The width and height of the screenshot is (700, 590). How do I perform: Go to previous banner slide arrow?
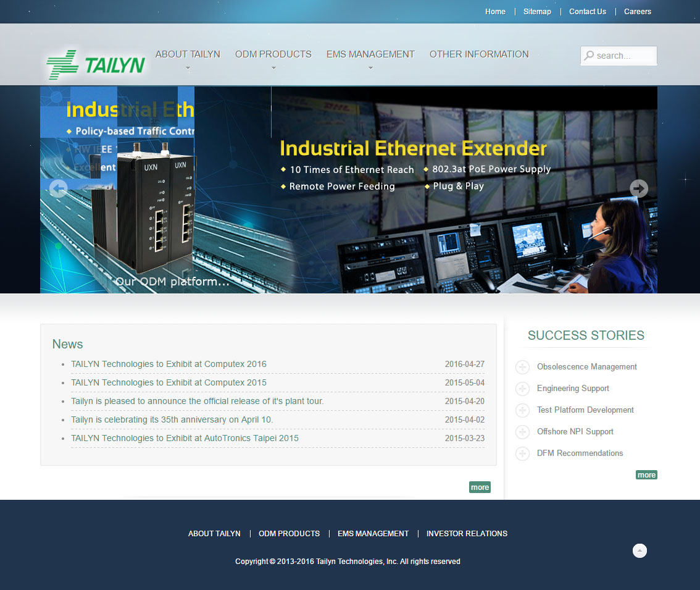[x=58, y=188]
